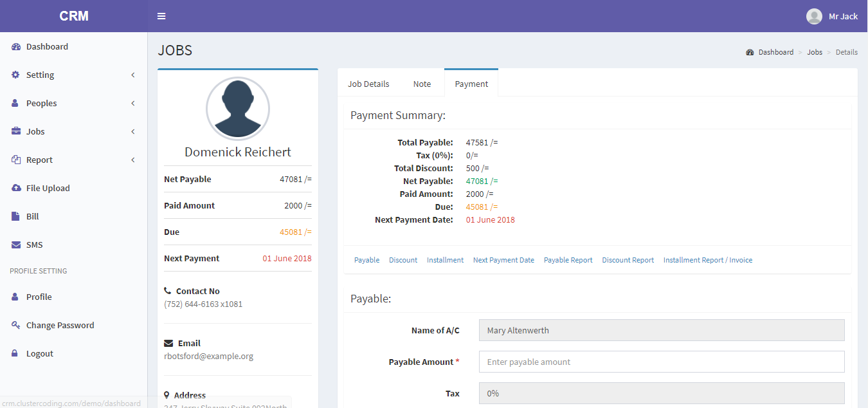Expand the Peoples menu chevron
This screenshot has width=868, height=408.
tap(133, 104)
